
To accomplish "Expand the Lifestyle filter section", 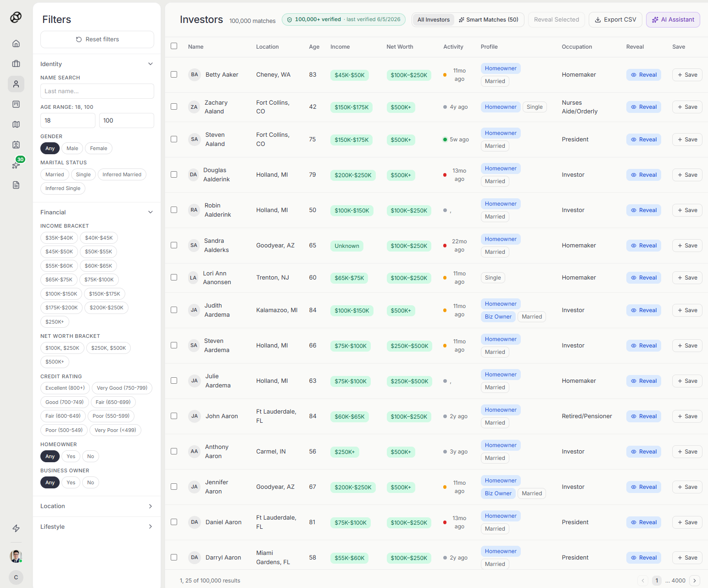I will tap(97, 527).
